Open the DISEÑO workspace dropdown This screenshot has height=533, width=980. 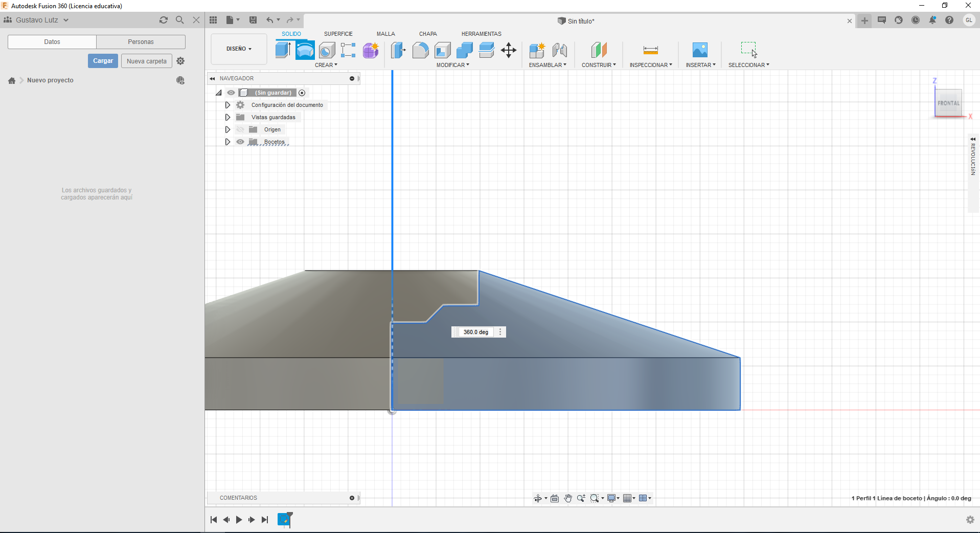(x=239, y=49)
